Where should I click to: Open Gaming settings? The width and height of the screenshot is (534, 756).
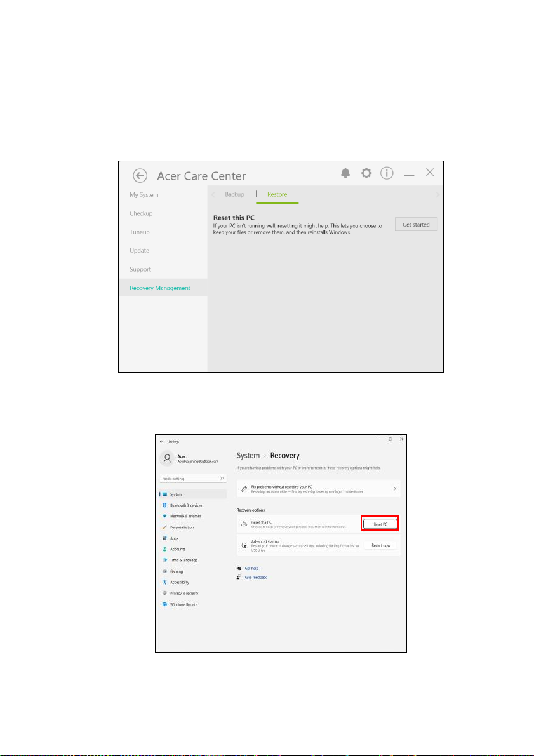176,571
